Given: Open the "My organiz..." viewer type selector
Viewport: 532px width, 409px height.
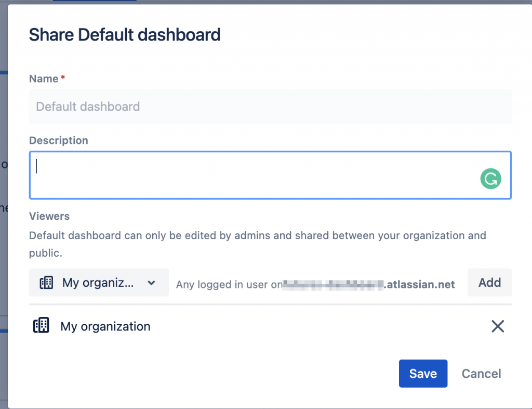Looking at the screenshot, I should click(99, 283).
